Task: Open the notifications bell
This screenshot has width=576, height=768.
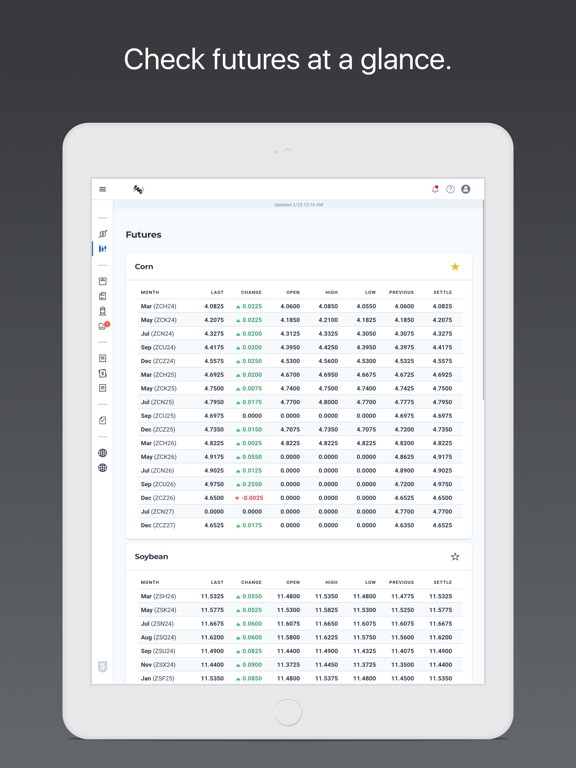Action: coord(435,189)
